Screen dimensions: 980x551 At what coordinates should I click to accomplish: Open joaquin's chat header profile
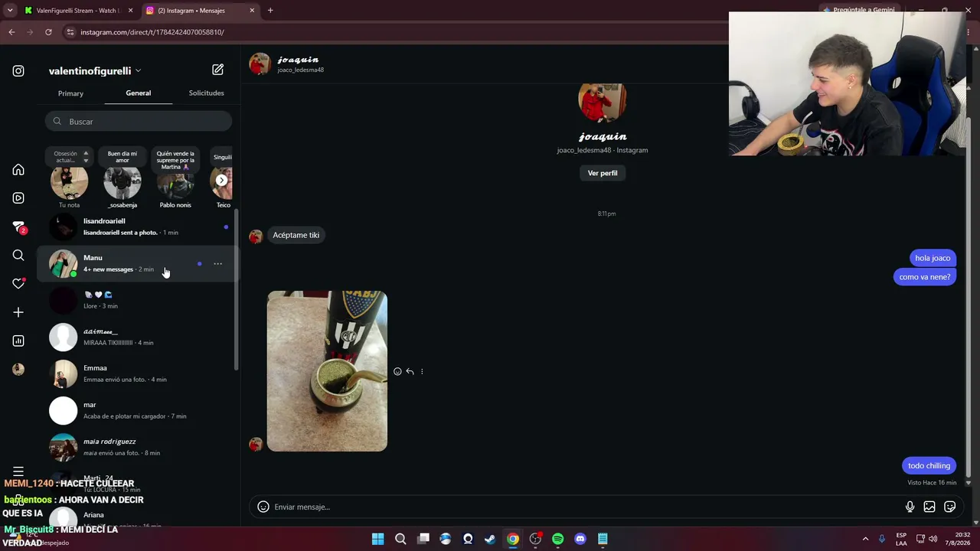click(287, 64)
